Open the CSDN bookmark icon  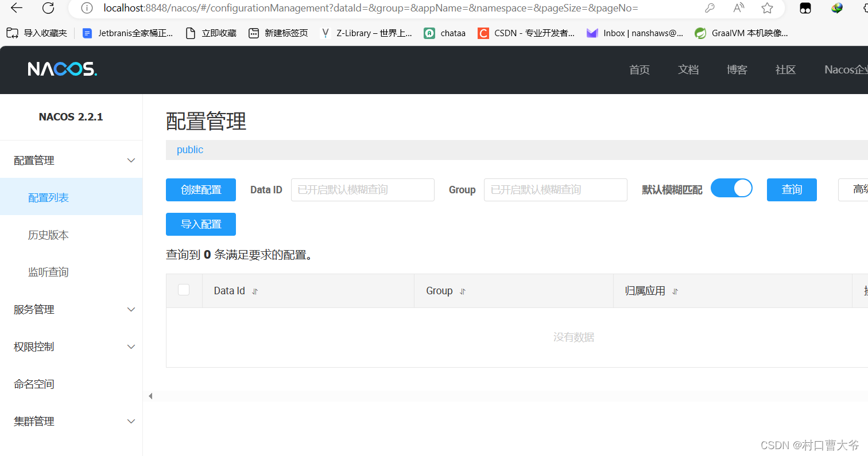click(x=483, y=33)
